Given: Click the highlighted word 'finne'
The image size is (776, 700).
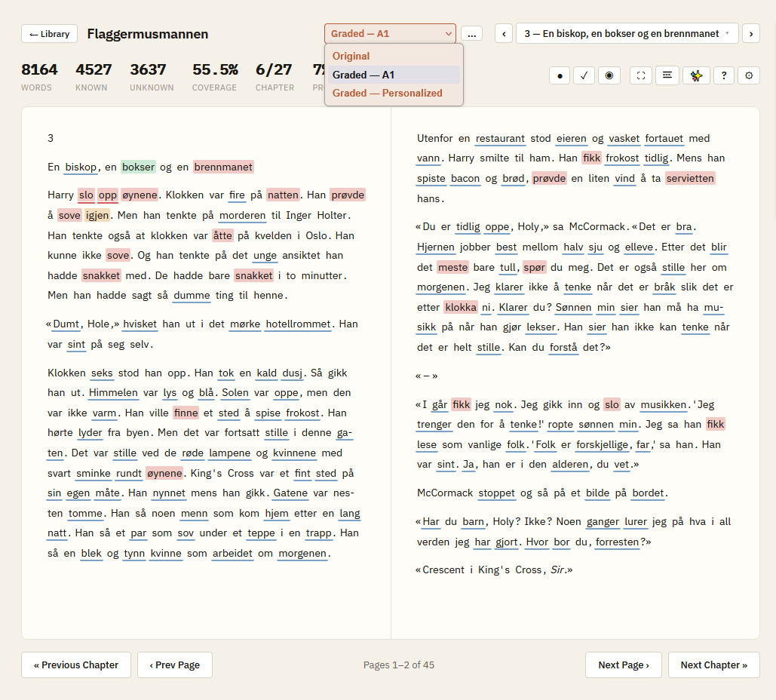Looking at the screenshot, I should (186, 413).
